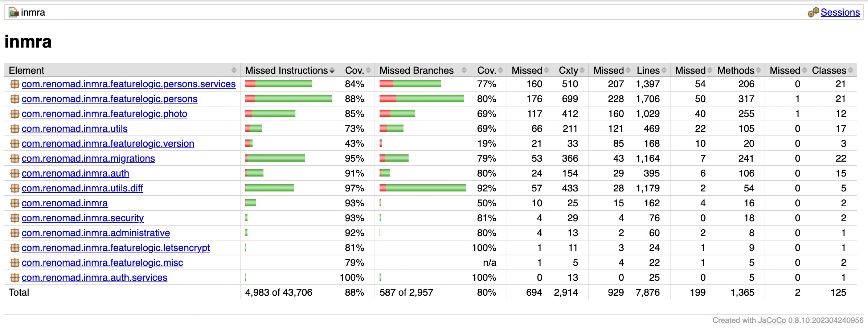
Task: Open com.renomad.inmra.featurelogic.persons.services package
Action: pos(128,84)
